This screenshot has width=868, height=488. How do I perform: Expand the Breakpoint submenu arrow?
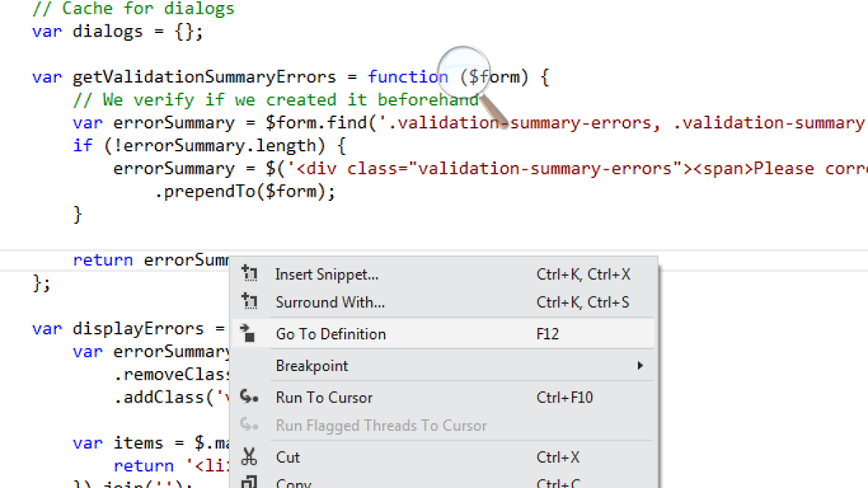pos(640,366)
